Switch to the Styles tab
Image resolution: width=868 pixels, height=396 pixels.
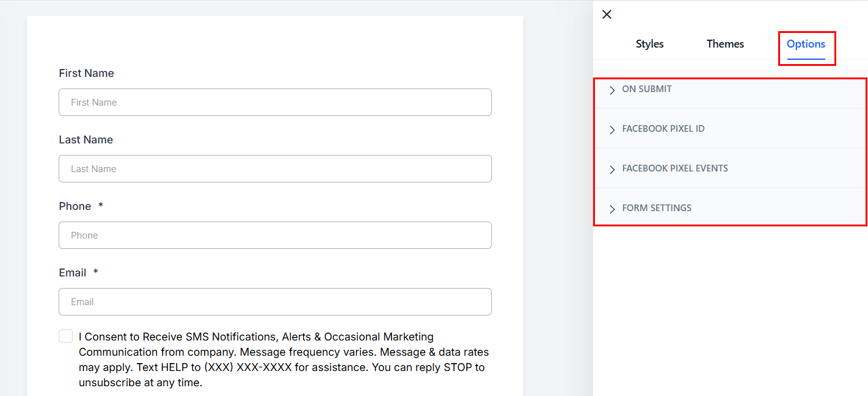point(649,44)
